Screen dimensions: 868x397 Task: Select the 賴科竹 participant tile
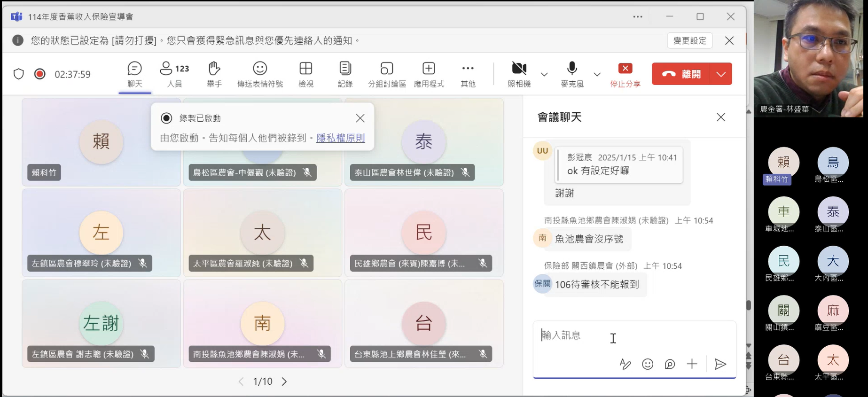pyautogui.click(x=101, y=142)
